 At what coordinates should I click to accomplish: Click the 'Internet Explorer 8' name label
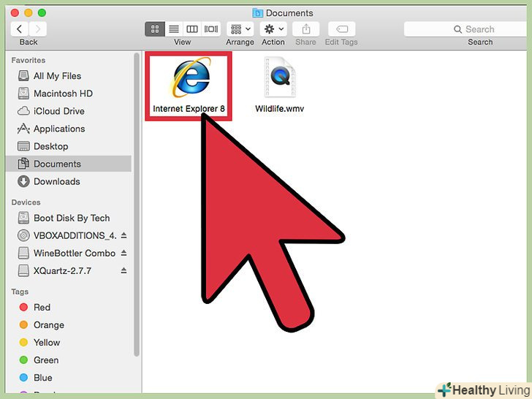coord(189,109)
